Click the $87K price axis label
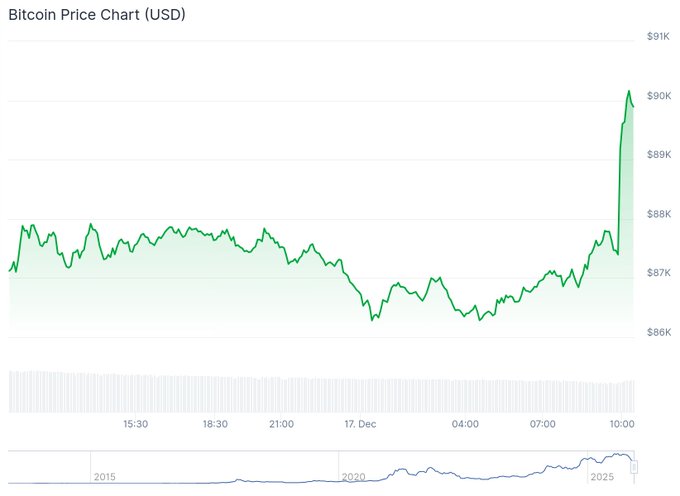Viewport: 680px width, 496px height. pyautogui.click(x=658, y=273)
